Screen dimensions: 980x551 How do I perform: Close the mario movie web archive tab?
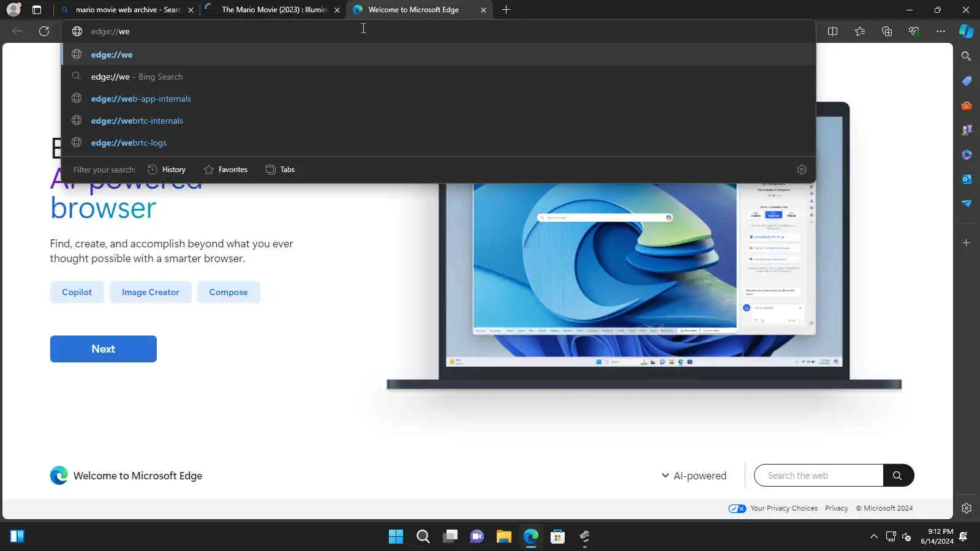[190, 10]
